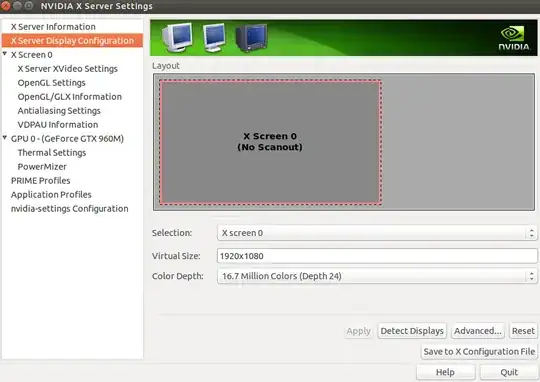The height and width of the screenshot is (382, 540).
Task: Open Thermal Settings page
Action: click(x=52, y=153)
